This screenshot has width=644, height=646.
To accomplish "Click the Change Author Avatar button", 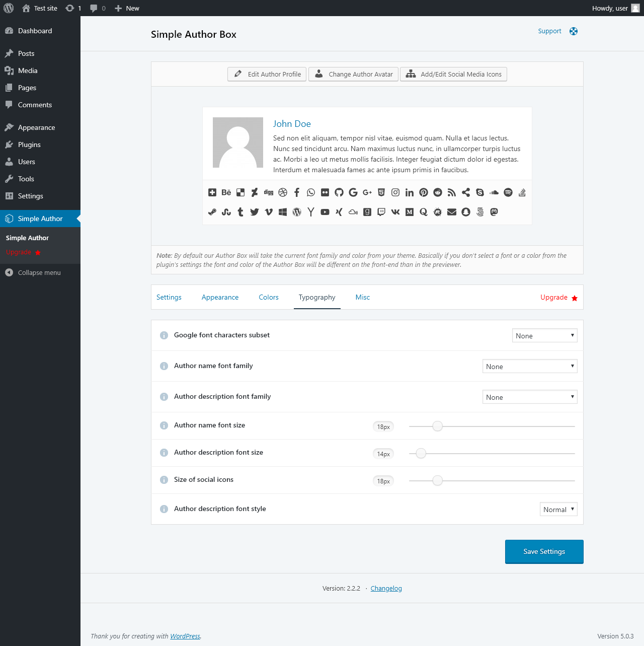I will [x=353, y=74].
